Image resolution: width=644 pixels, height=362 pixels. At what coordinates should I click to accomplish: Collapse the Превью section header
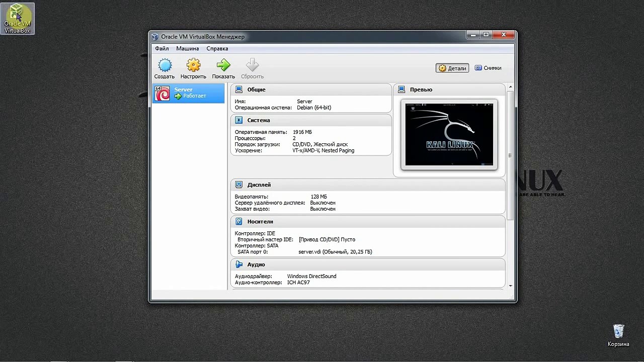(449, 89)
